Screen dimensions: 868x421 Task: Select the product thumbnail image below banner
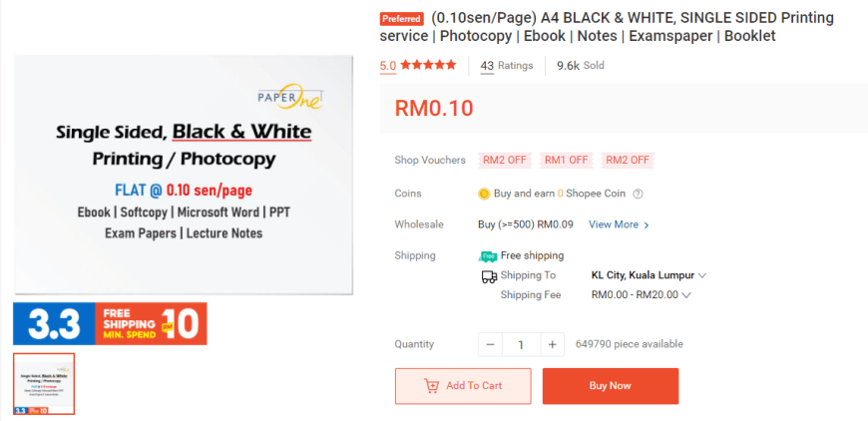pos(44,384)
